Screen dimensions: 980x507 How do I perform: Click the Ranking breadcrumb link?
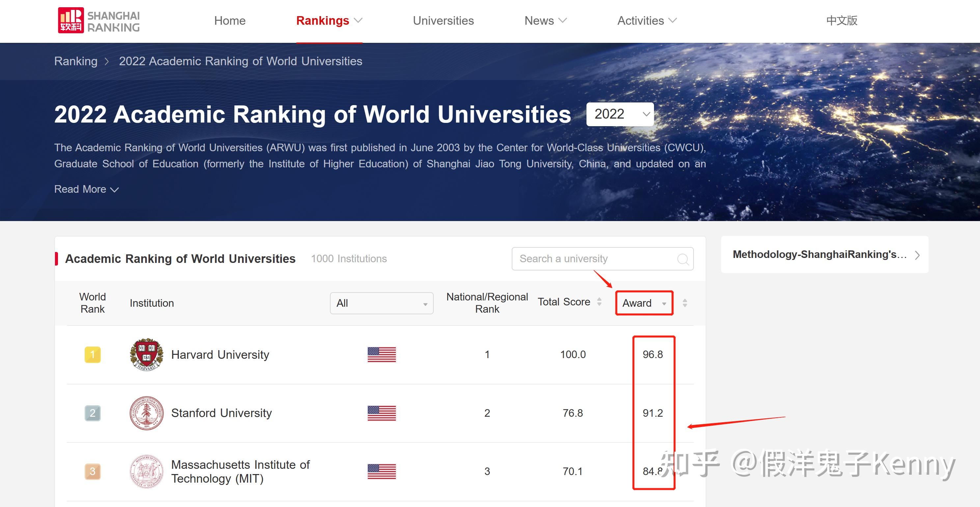click(76, 61)
